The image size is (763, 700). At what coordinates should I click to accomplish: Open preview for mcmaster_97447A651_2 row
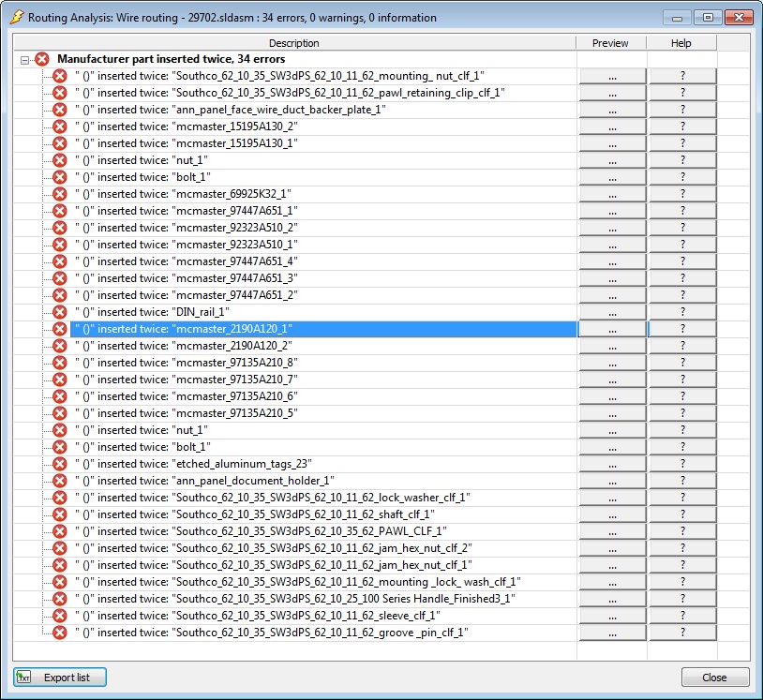point(613,295)
